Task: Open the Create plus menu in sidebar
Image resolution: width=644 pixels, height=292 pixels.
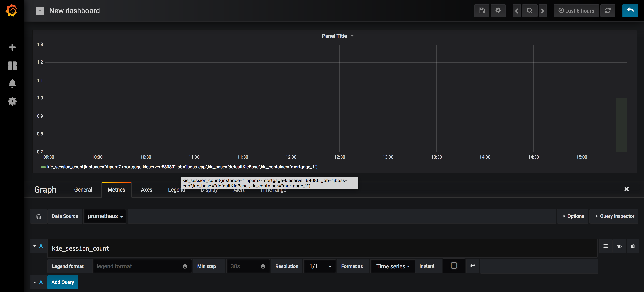Action: (x=12, y=47)
